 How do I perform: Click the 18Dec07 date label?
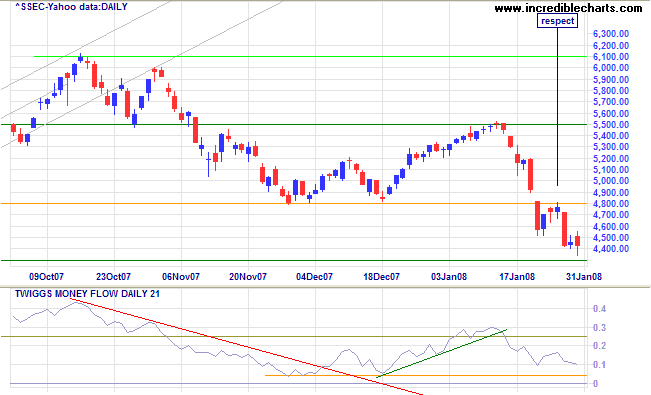382,277
